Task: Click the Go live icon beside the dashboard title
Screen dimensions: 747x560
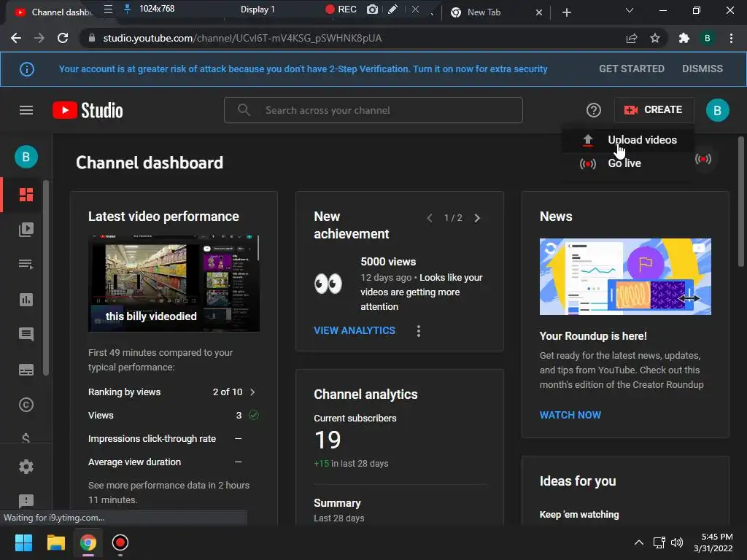Action: click(703, 158)
